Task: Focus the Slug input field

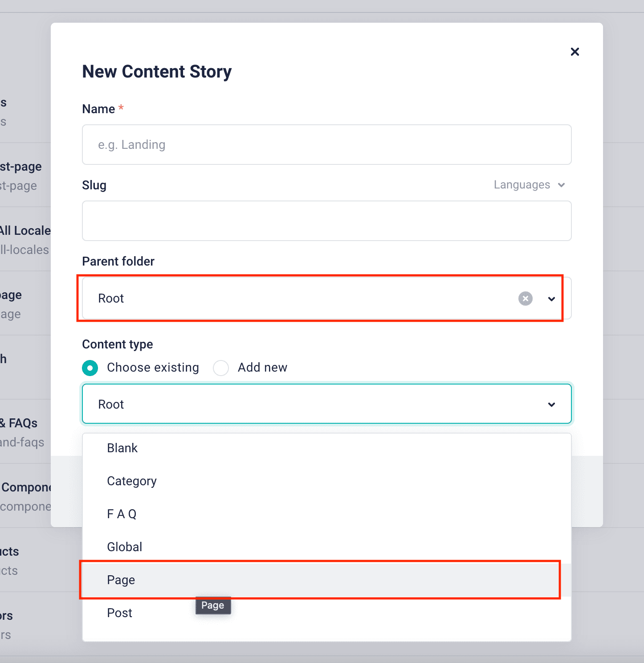Action: [x=326, y=221]
